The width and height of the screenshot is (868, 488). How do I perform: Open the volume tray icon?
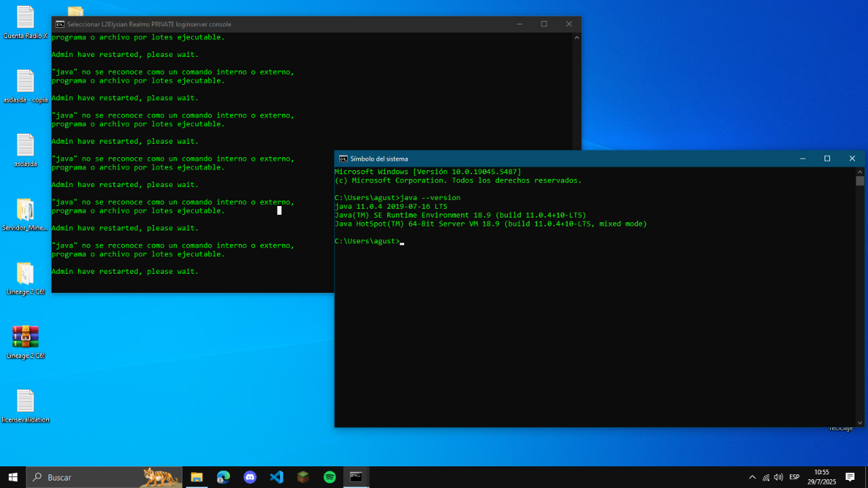(x=778, y=477)
